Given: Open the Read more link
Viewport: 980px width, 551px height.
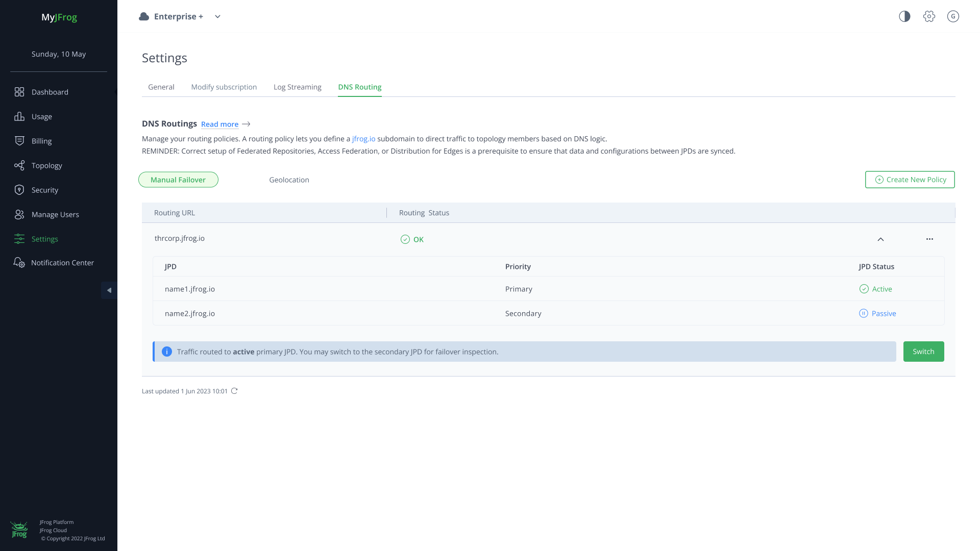Looking at the screenshot, I should coord(219,124).
